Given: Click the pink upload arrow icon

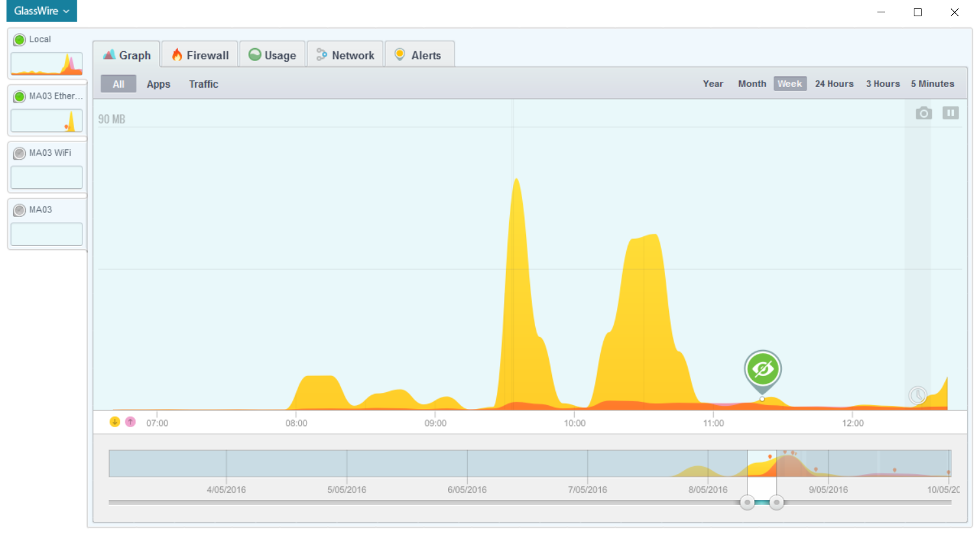Looking at the screenshot, I should (131, 422).
